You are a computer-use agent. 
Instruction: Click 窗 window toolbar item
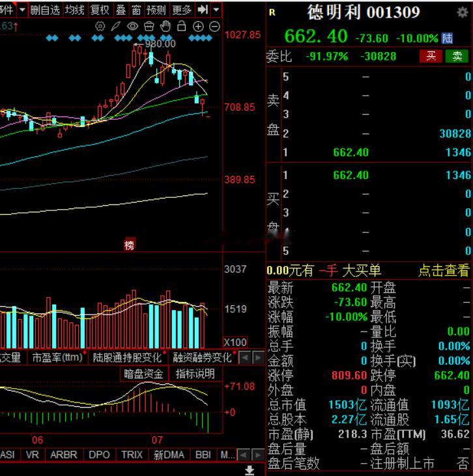[136, 10]
